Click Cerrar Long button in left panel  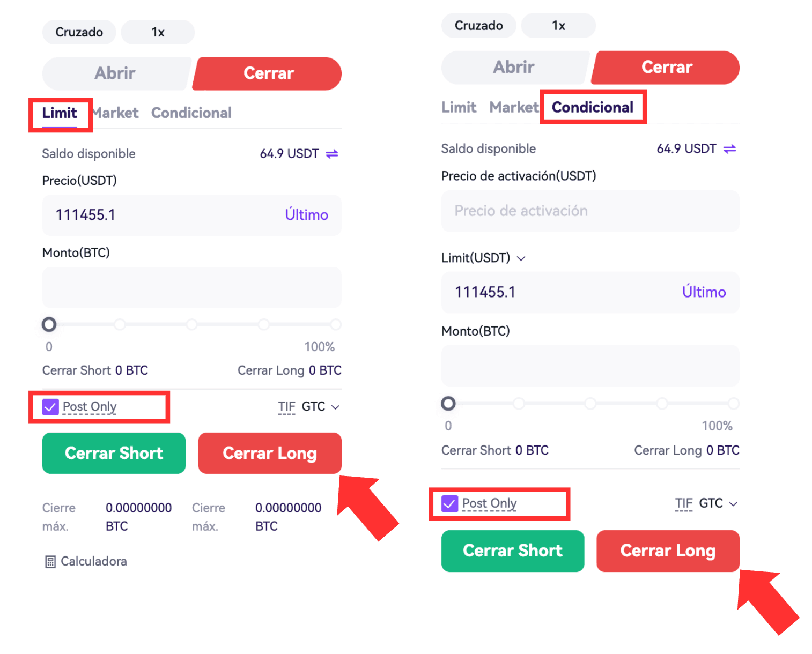pyautogui.click(x=270, y=454)
